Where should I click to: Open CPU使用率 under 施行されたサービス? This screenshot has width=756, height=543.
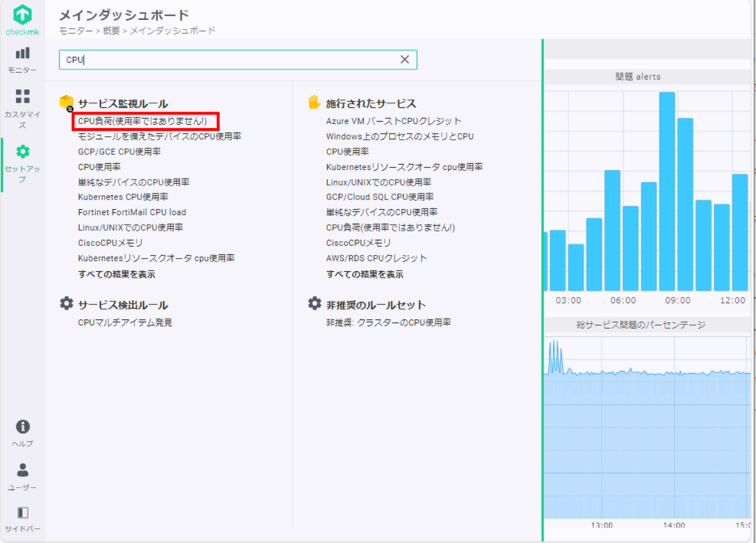pos(347,151)
